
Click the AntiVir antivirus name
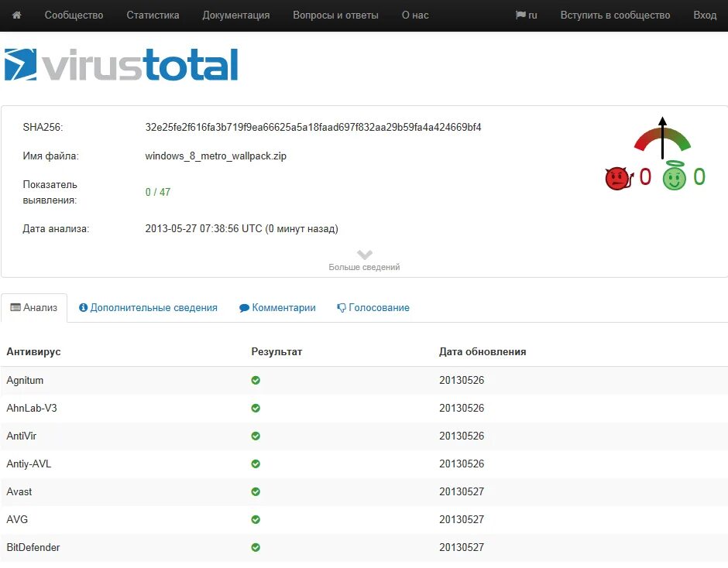[22, 436]
